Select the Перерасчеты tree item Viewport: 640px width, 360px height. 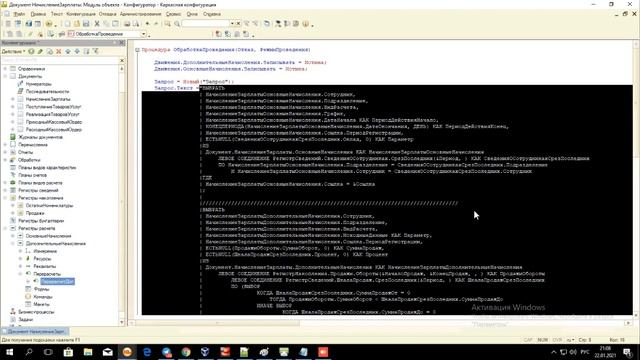(x=47, y=274)
